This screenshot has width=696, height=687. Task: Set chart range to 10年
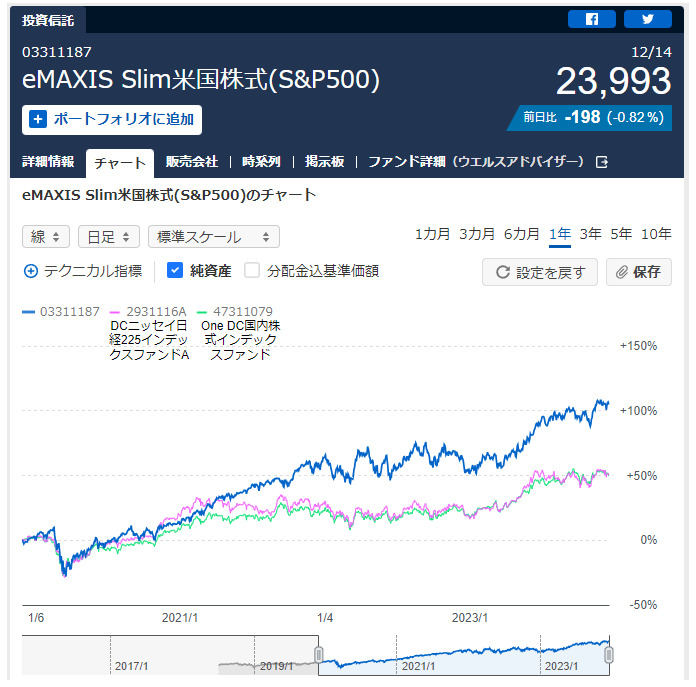tap(656, 234)
